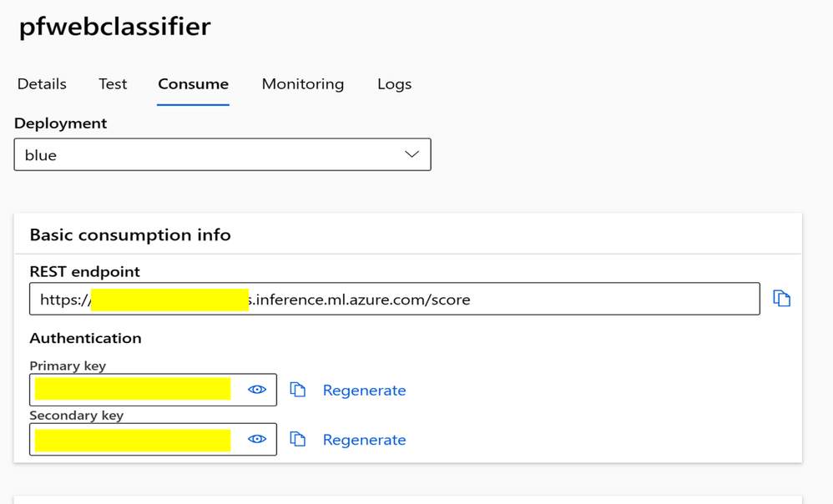The height and width of the screenshot is (504, 833).
Task: Switch to the Details tab
Action: [x=42, y=84]
